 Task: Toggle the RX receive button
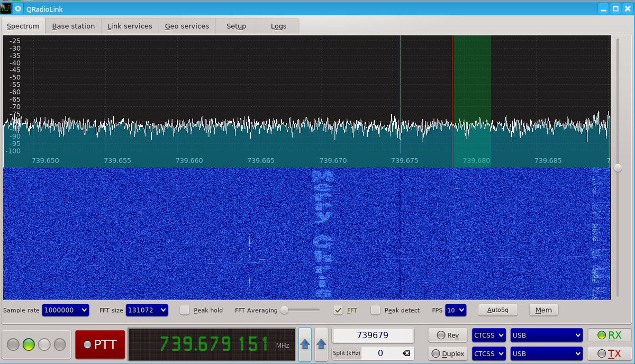(x=609, y=335)
